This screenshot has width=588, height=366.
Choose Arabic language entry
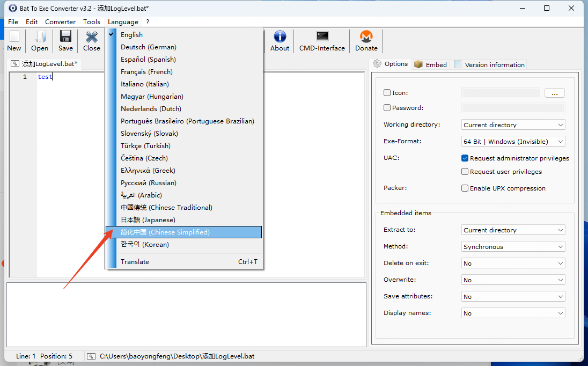coord(183,195)
